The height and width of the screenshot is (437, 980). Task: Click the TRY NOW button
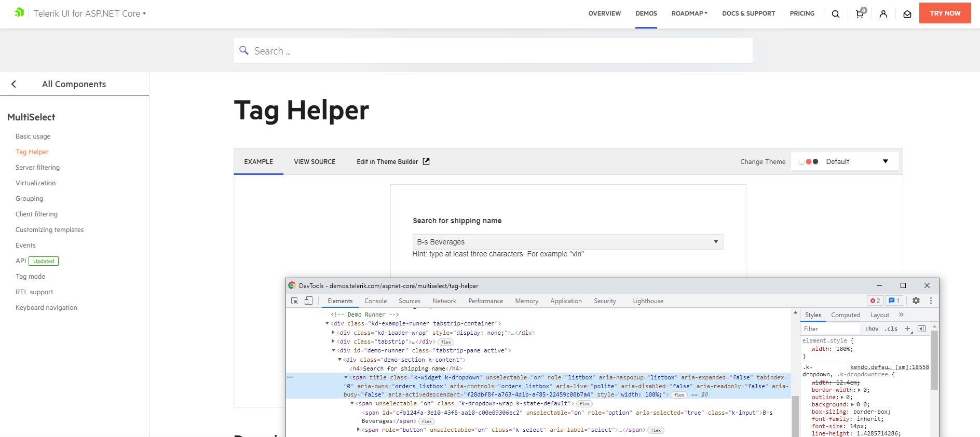coord(945,13)
